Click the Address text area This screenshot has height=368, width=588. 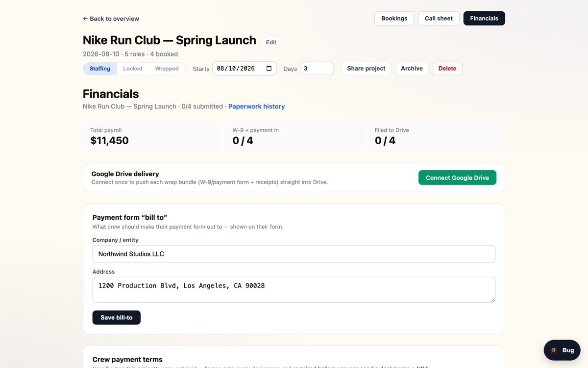pos(294,289)
